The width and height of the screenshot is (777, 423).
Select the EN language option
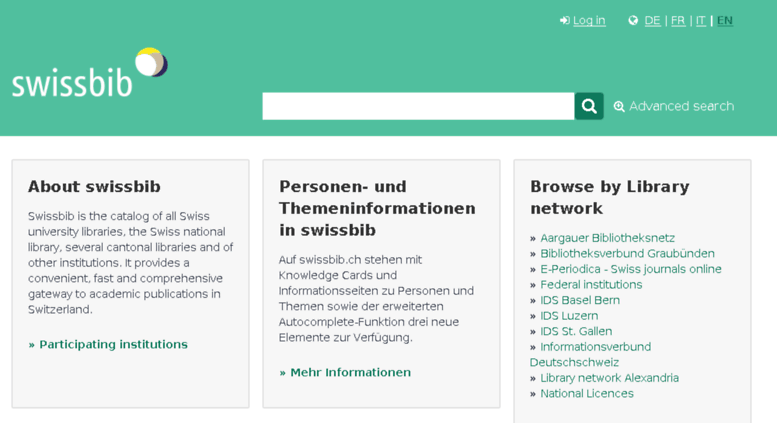tap(724, 21)
